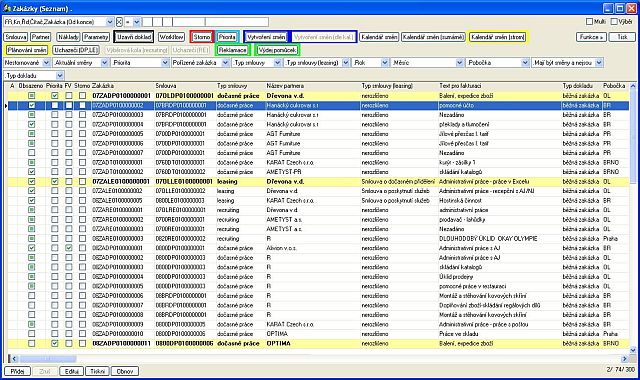Click the widest search value input field

237,22
